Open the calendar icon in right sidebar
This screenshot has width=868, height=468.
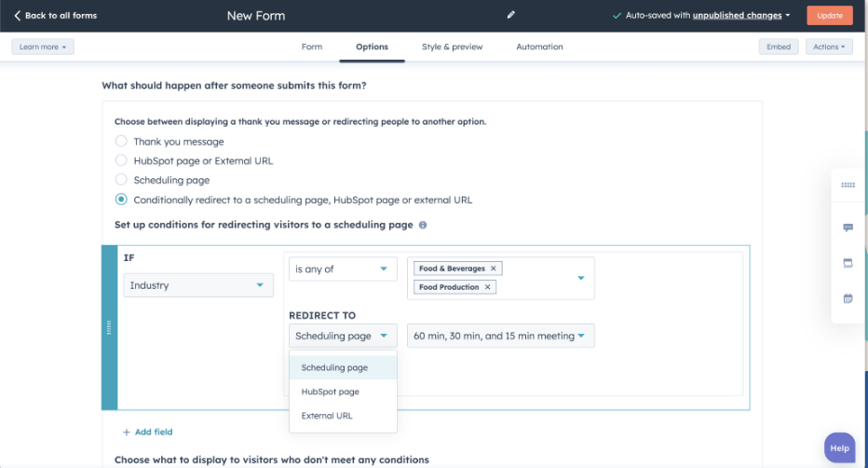coord(848,298)
